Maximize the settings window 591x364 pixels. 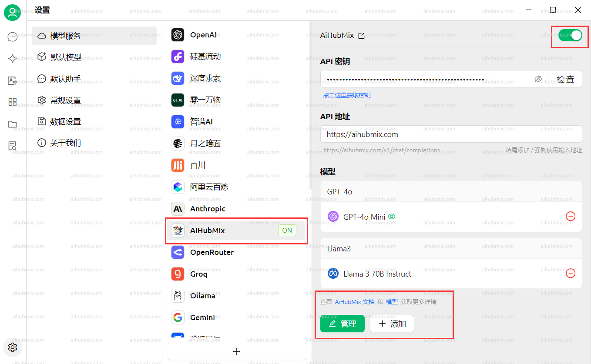[553, 10]
